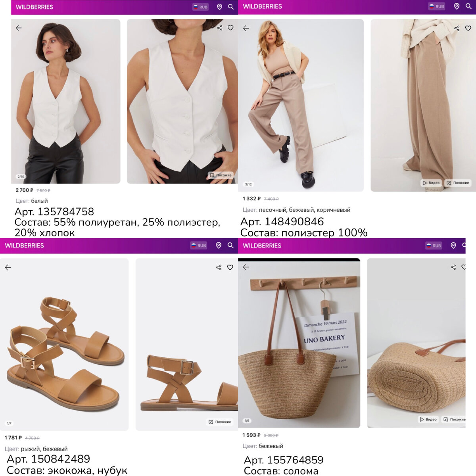Change RUB currency in white vest header

[200, 7]
